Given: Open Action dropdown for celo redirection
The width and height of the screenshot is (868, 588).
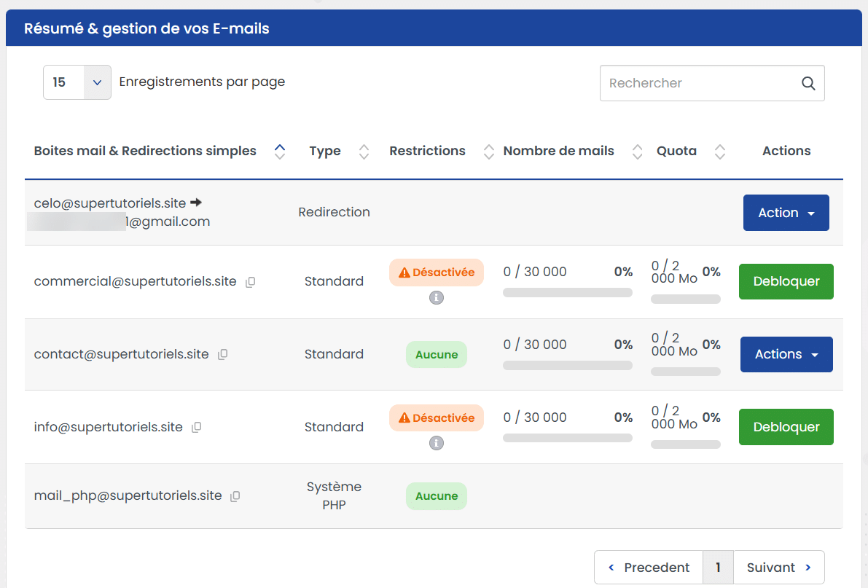Looking at the screenshot, I should coord(786,213).
